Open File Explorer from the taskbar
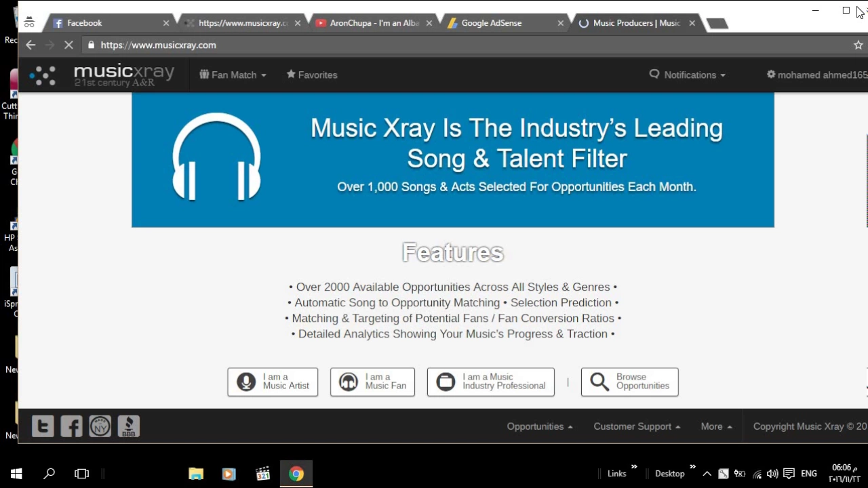Screen dimensions: 868x488 pyautogui.click(x=196, y=474)
